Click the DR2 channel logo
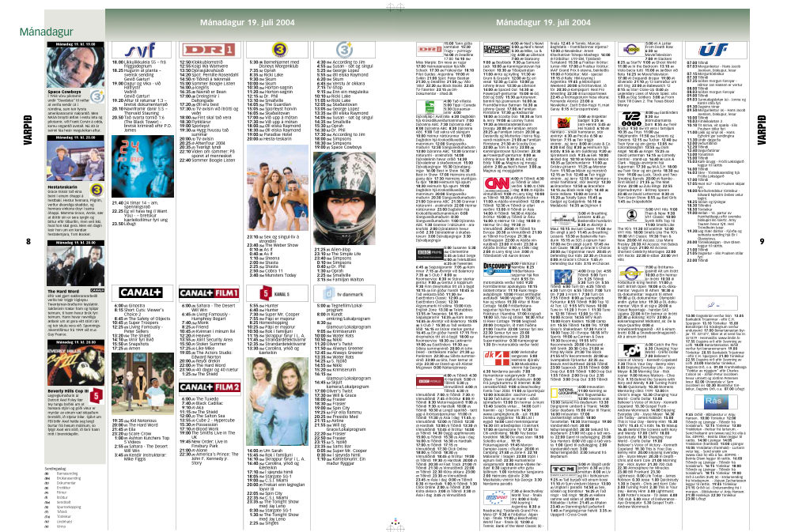The width and height of the screenshot is (791, 532). [430, 50]
